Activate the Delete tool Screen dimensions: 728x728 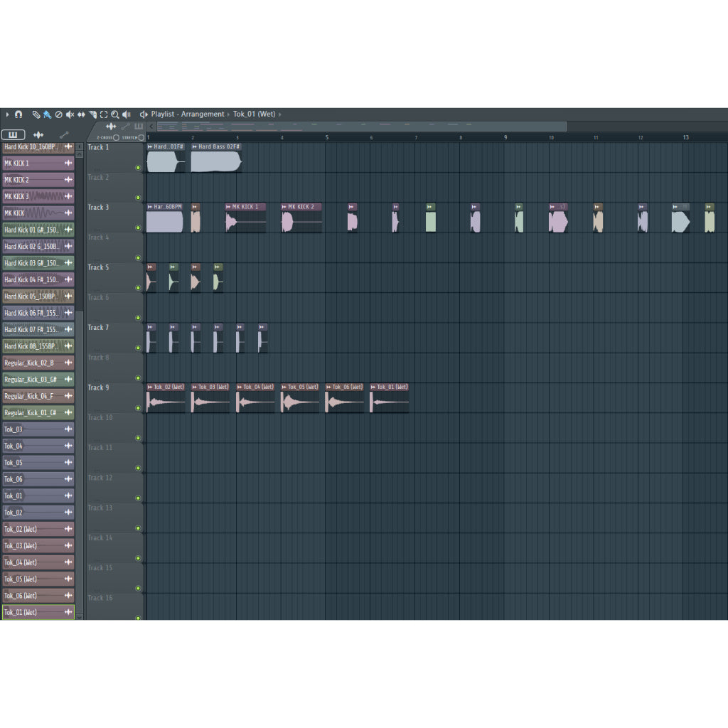[58, 114]
